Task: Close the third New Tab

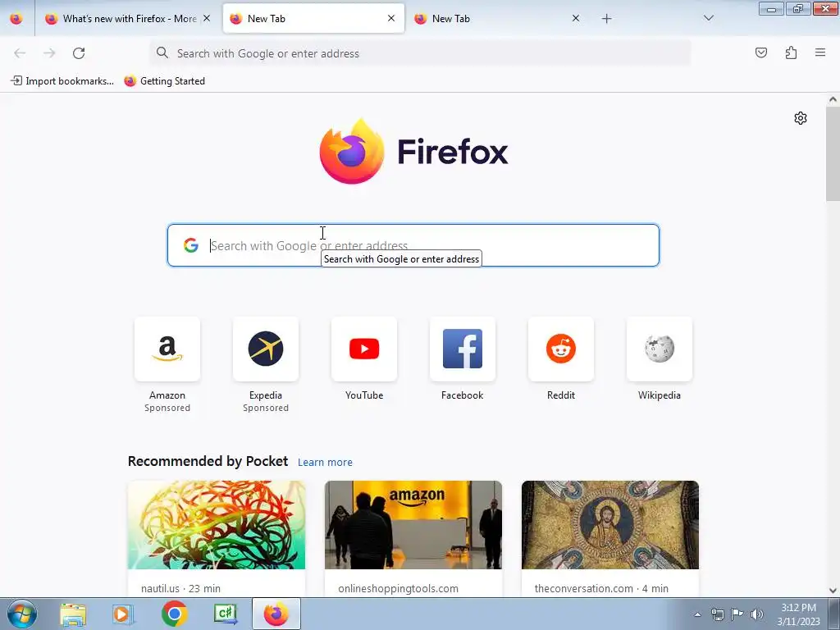Action: click(575, 19)
